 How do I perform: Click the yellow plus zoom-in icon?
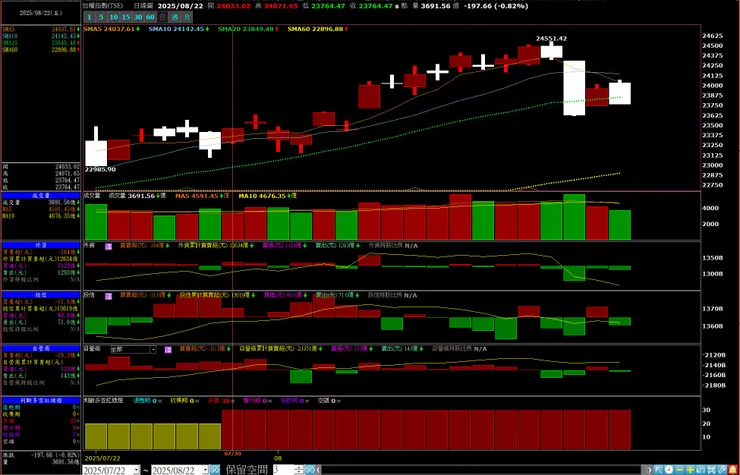click(x=690, y=470)
